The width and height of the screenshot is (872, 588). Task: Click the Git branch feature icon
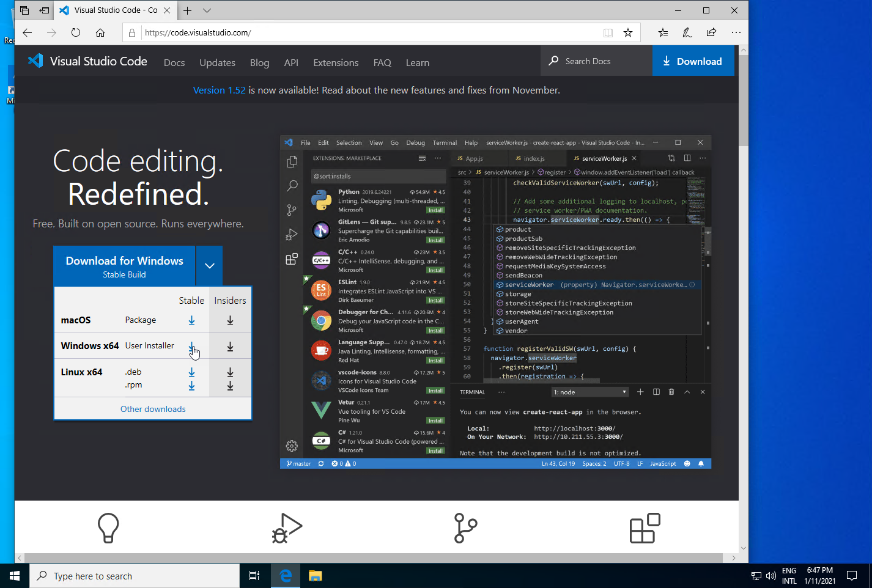(465, 528)
